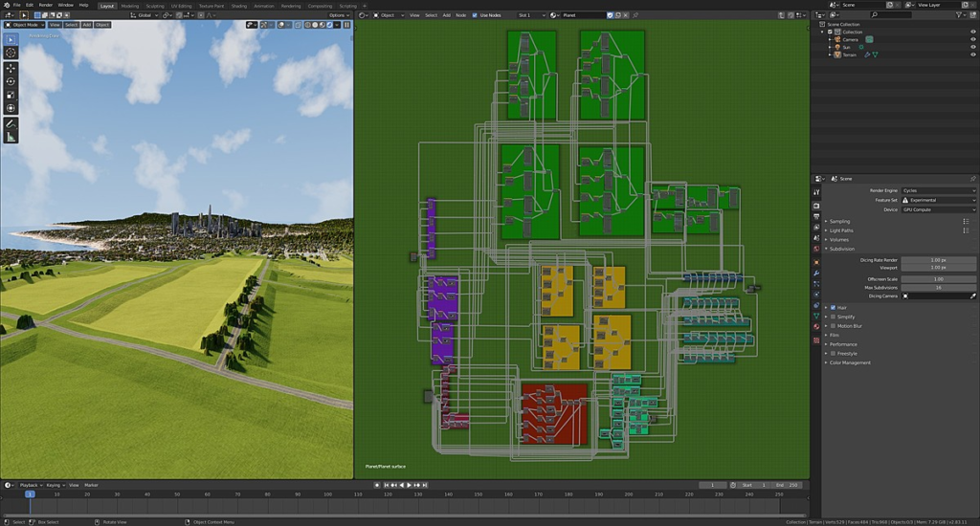Viewport: 980px width, 526px height.
Task: Click the outliner filter funnel icon
Action: point(959,15)
